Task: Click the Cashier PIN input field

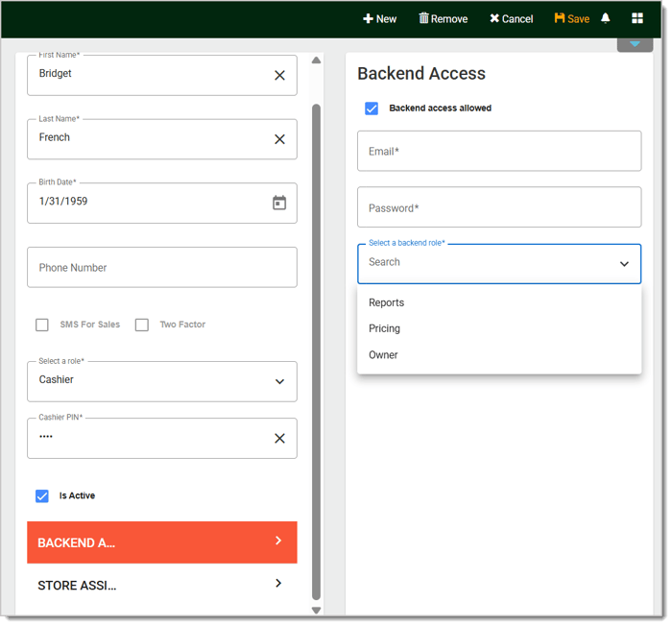Action: 162,438
